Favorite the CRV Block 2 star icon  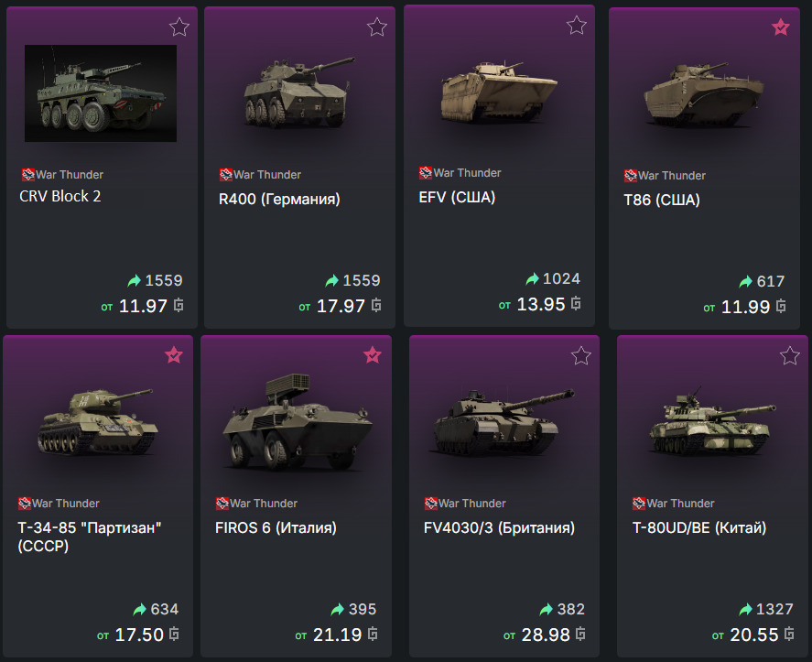point(179,27)
